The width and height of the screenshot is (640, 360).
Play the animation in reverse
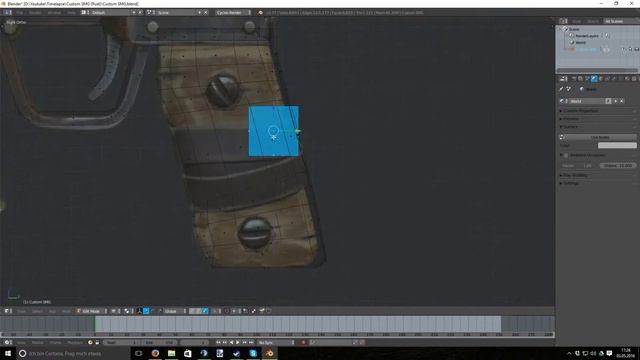tap(231, 342)
